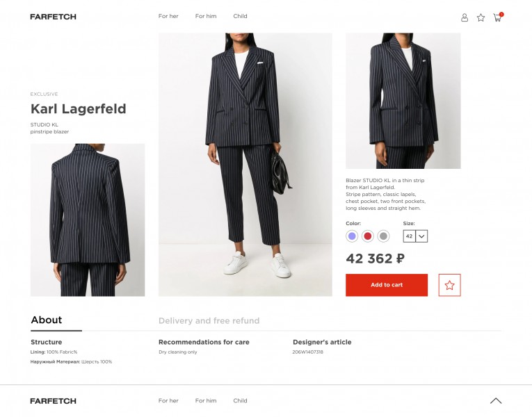This screenshot has width=532, height=417.
Task: Open the main full-length suit image
Action: coord(245,165)
